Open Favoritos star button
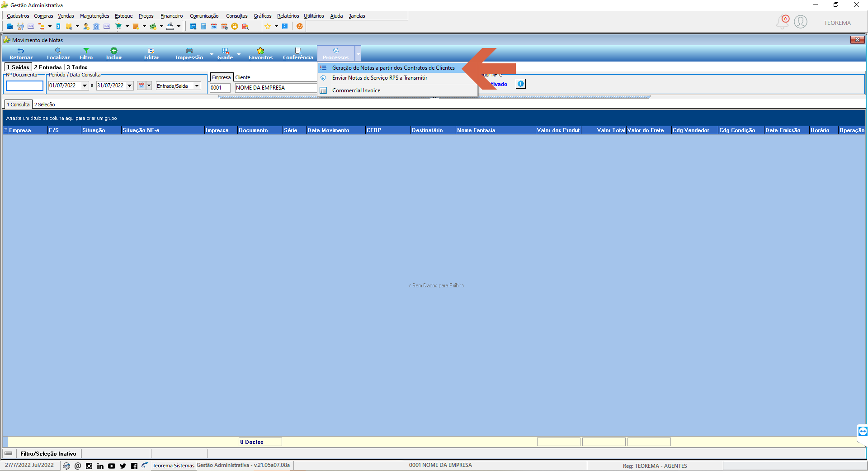 pyautogui.click(x=260, y=54)
